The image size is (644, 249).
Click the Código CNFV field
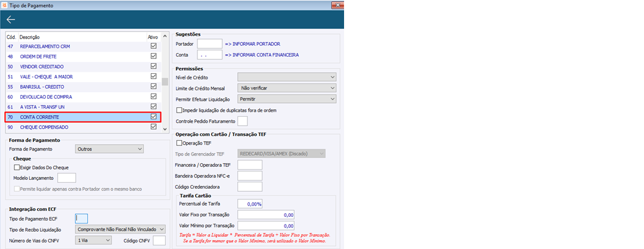click(x=159, y=241)
